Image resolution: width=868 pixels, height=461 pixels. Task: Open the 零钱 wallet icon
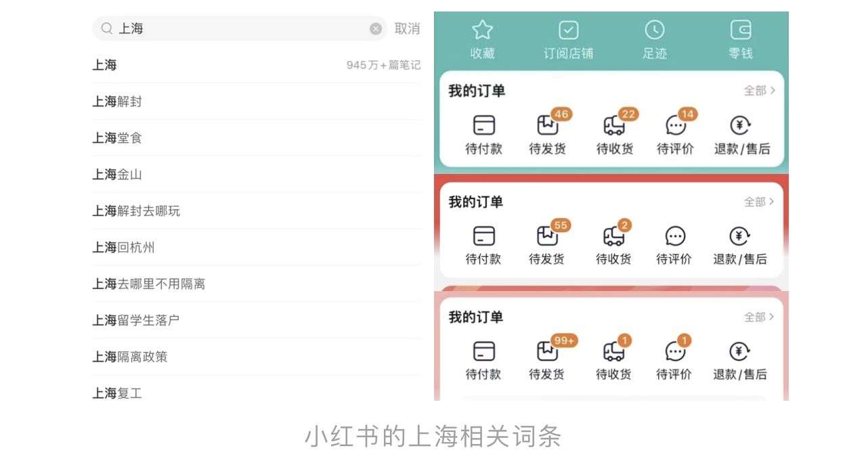pos(741,30)
